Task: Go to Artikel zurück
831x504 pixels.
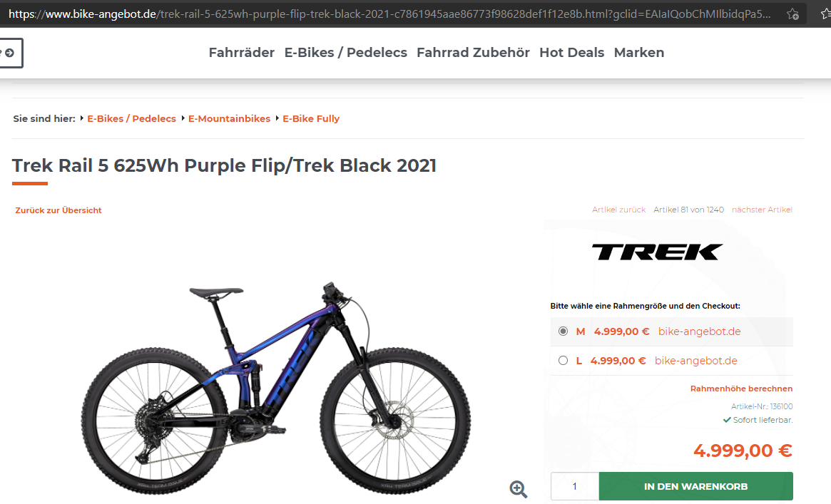Action: tap(618, 210)
